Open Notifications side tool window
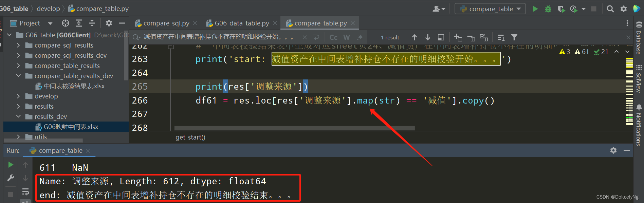 tap(639, 126)
